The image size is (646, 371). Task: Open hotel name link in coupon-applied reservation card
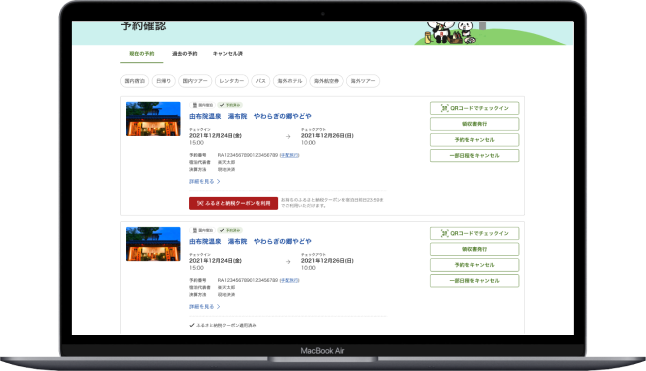point(250,242)
